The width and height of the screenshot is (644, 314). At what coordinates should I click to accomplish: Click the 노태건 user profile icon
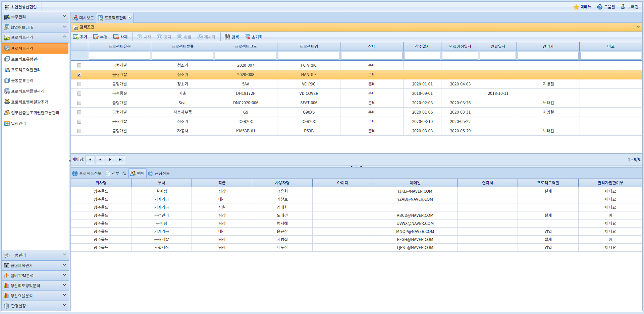click(x=623, y=7)
